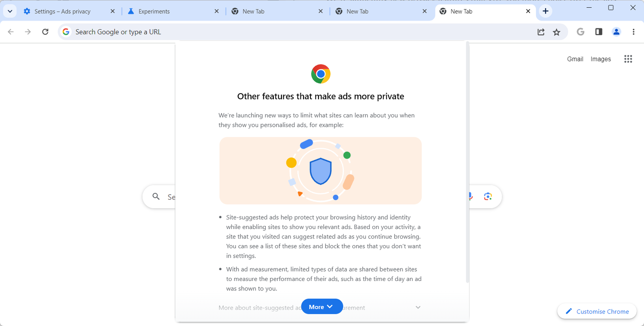Click the Google icon in address bar
This screenshot has height=326, width=644.
tap(66, 32)
